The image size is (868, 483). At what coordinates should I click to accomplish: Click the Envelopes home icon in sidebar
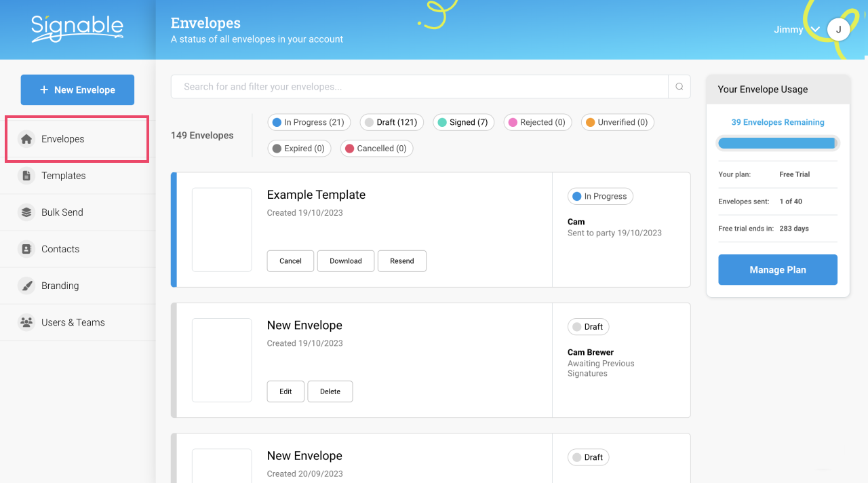26,139
